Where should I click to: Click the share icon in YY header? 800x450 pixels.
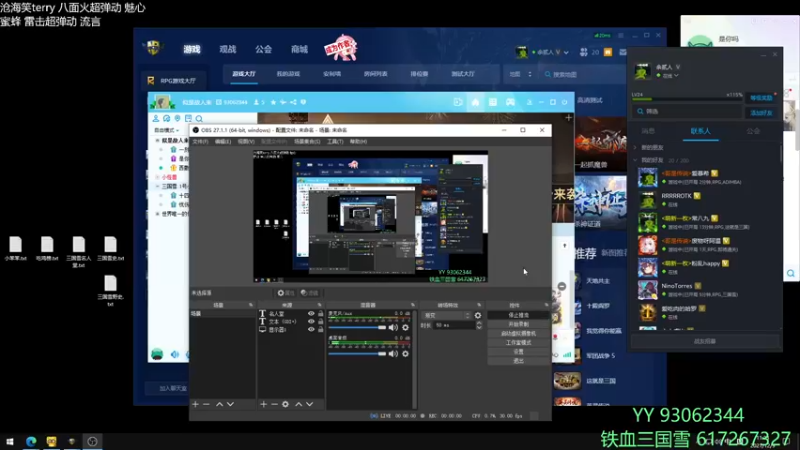pyautogui.click(x=293, y=102)
